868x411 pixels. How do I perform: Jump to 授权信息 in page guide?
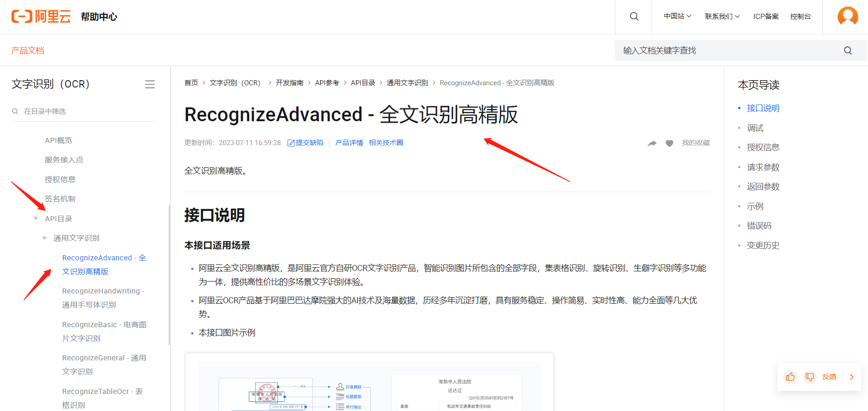coord(763,147)
